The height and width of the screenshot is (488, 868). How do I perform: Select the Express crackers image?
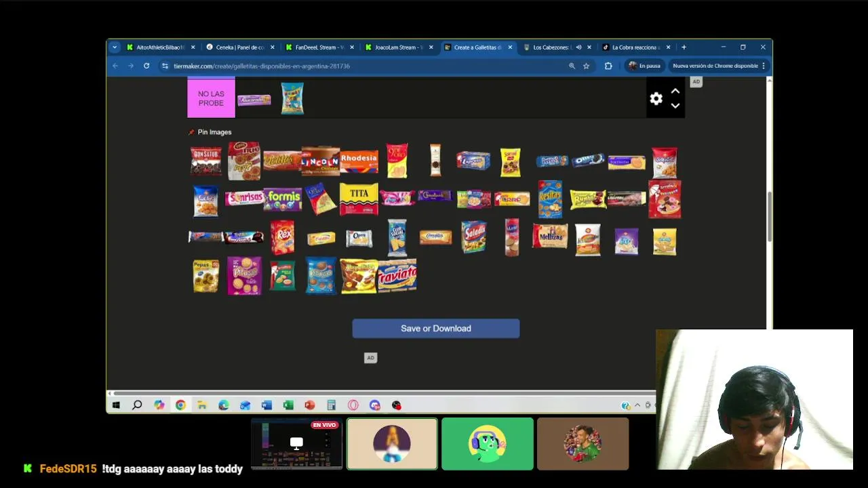pos(473,161)
